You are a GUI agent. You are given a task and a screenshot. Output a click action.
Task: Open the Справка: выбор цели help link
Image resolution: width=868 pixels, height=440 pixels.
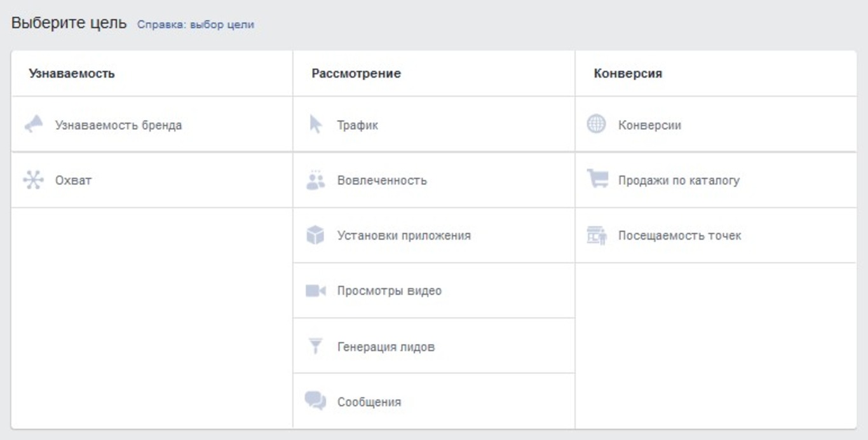point(196,25)
